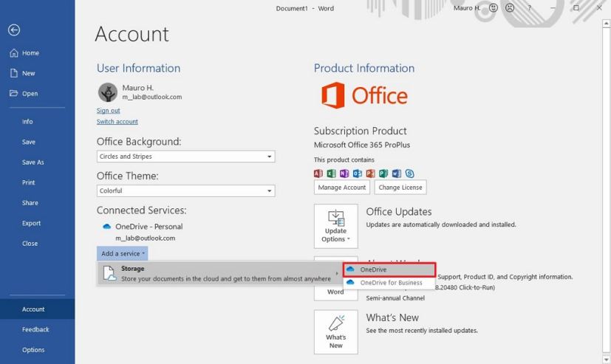
Task: Click the Open folder icon
Action: click(x=13, y=94)
